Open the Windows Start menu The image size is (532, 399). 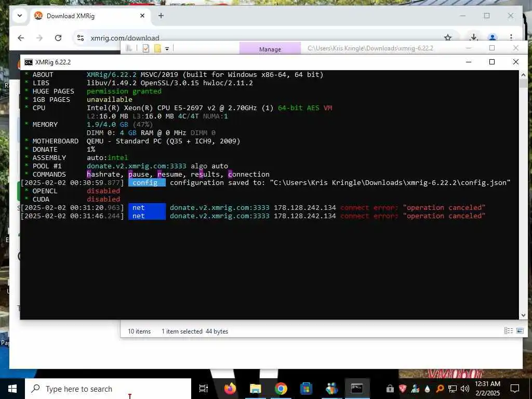[12, 389]
